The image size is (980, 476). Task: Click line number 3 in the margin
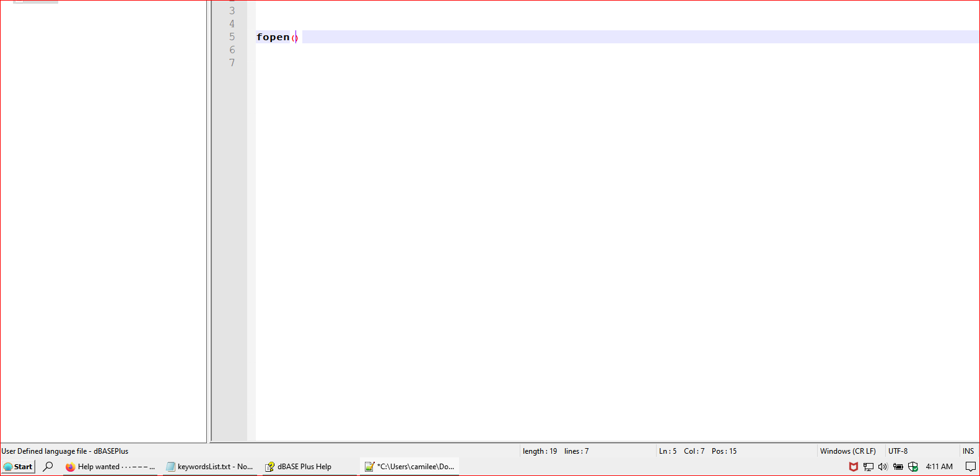click(232, 11)
